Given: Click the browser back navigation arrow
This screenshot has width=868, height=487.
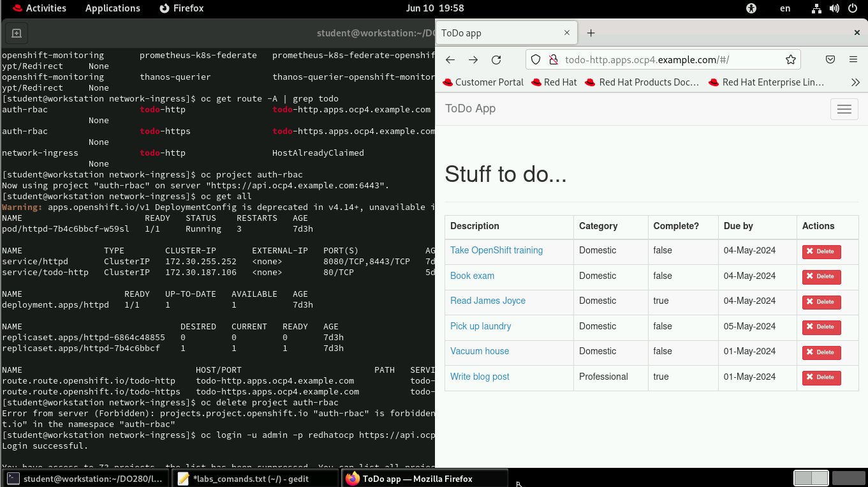Looking at the screenshot, I should pos(450,59).
